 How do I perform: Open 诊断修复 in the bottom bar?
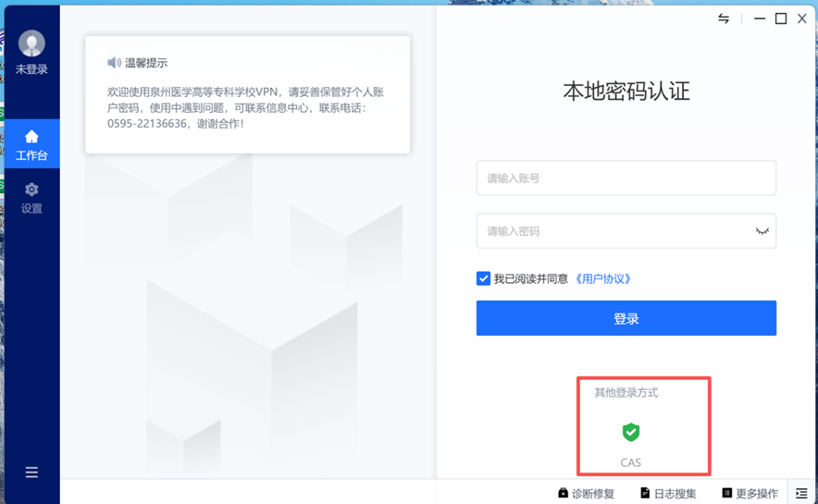(x=587, y=493)
